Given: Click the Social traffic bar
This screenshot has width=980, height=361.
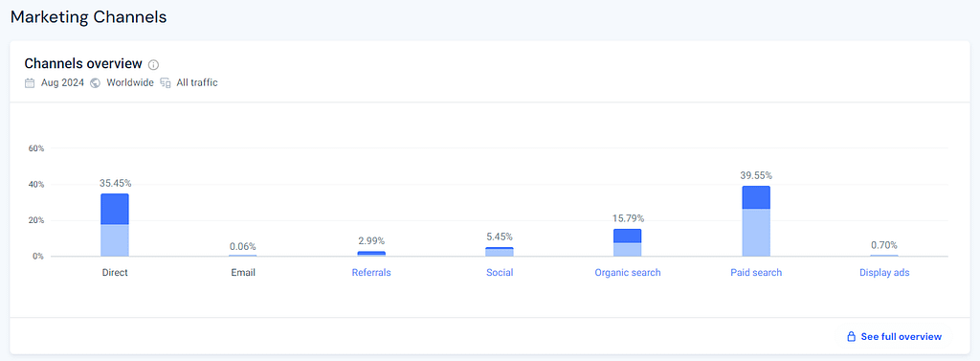Looking at the screenshot, I should (x=500, y=252).
